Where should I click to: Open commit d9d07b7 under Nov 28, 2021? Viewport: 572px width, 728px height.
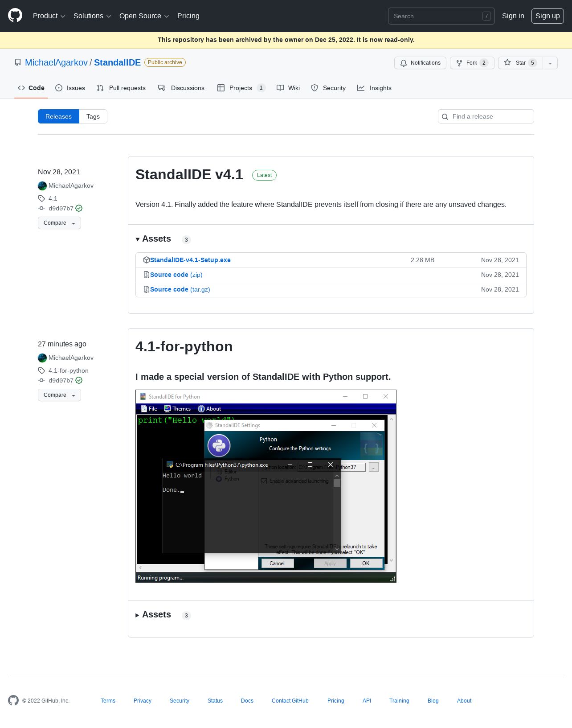coord(61,208)
